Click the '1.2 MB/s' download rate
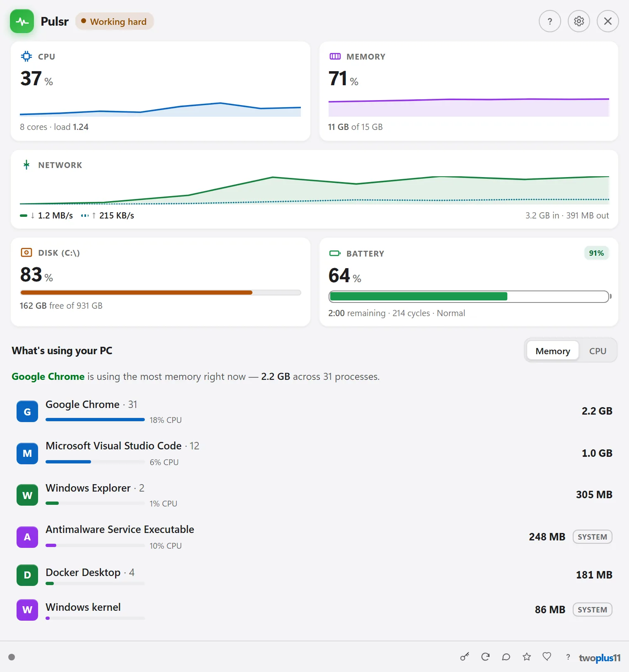This screenshot has height=672, width=629. point(55,216)
